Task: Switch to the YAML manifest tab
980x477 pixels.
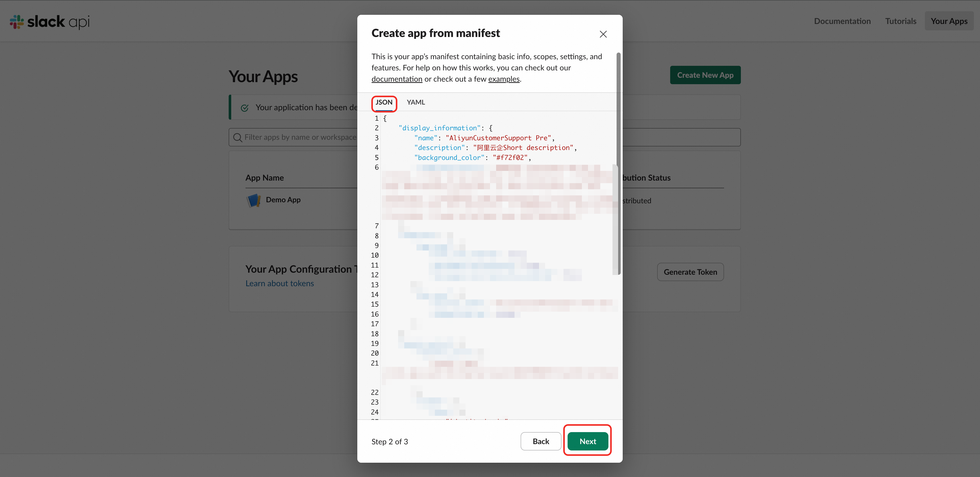Action: pyautogui.click(x=416, y=102)
